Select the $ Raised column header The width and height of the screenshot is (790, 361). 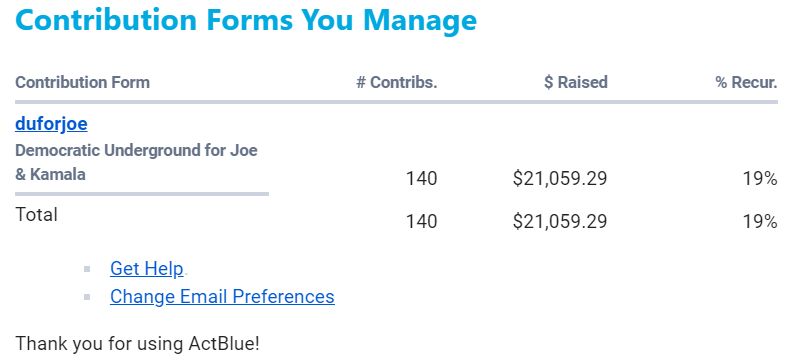point(576,82)
